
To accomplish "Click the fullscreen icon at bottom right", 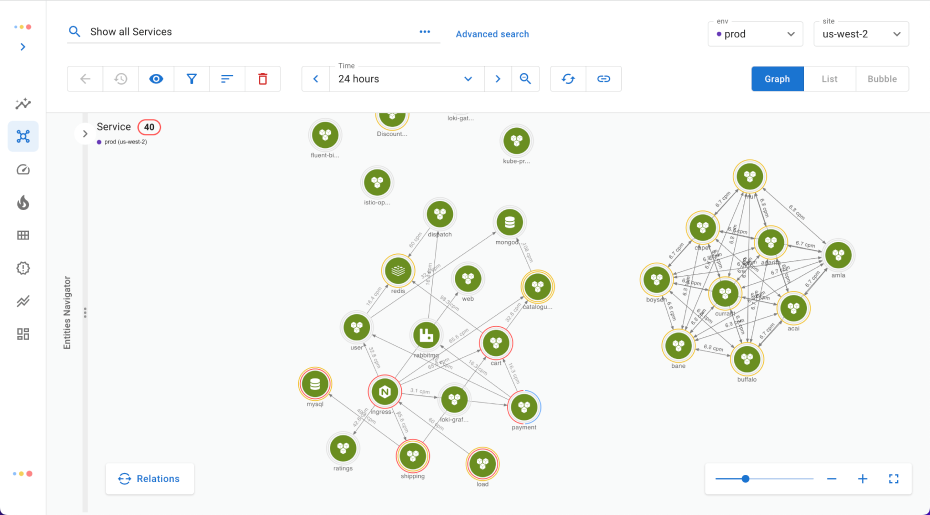I will click(x=894, y=479).
